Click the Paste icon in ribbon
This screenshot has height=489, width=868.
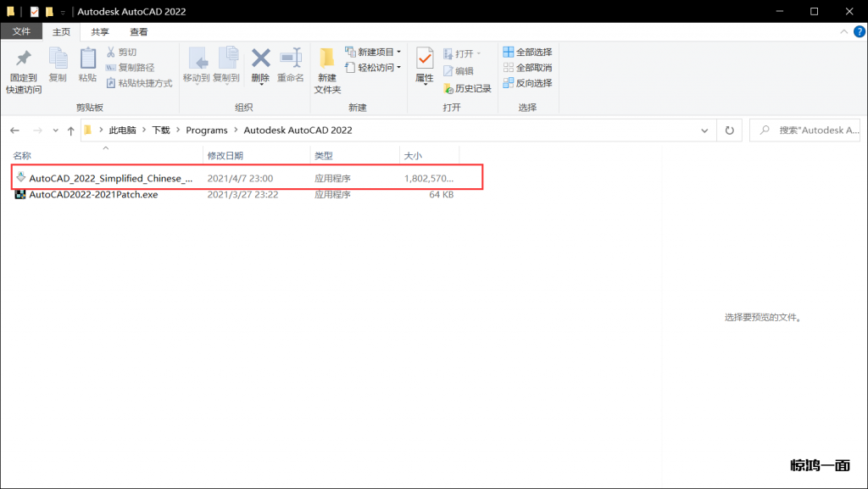pos(87,59)
